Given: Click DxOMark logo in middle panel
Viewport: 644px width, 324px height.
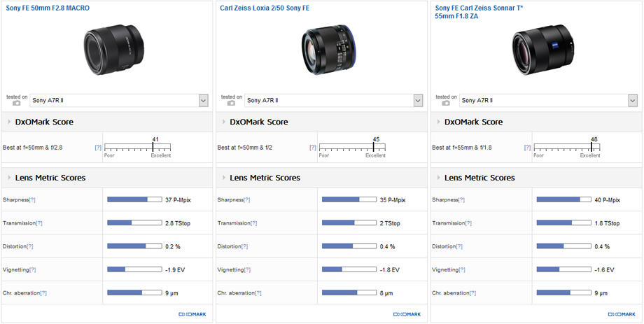Looking at the screenshot, I should coord(407,315).
